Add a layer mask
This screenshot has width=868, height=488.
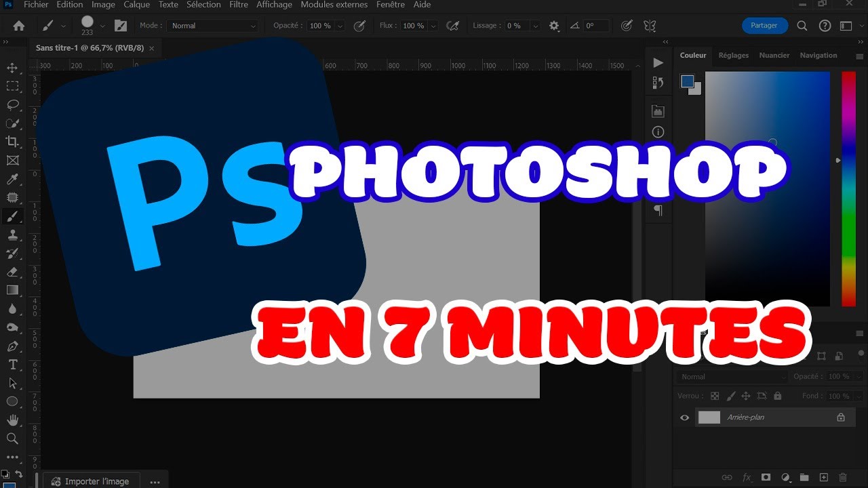coord(766,478)
